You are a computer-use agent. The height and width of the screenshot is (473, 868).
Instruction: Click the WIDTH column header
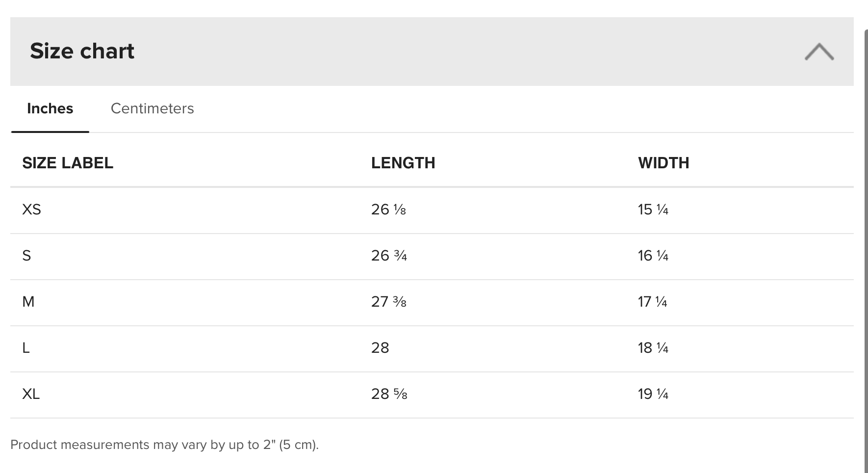(x=664, y=163)
